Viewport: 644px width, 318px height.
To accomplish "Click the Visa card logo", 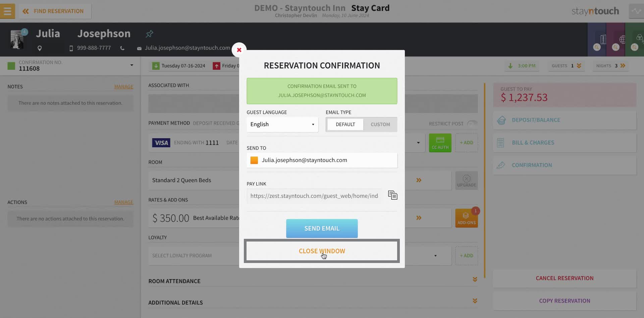I will 161,143.
